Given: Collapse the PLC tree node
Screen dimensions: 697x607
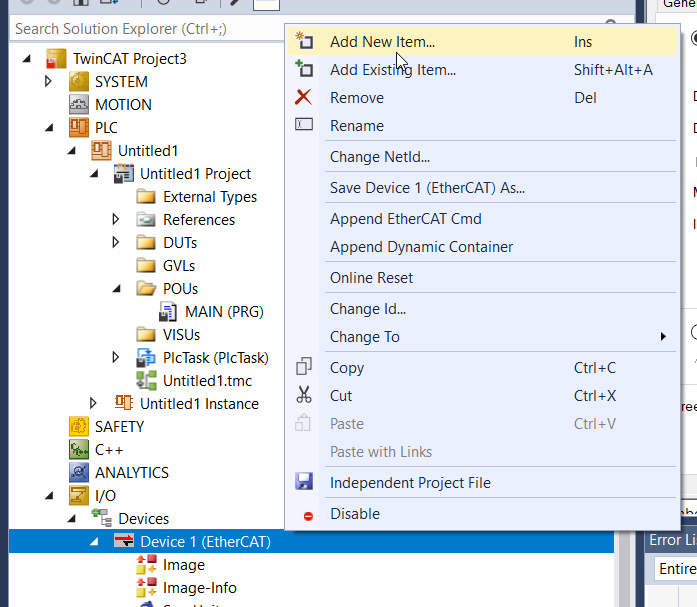Looking at the screenshot, I should 49,128.
